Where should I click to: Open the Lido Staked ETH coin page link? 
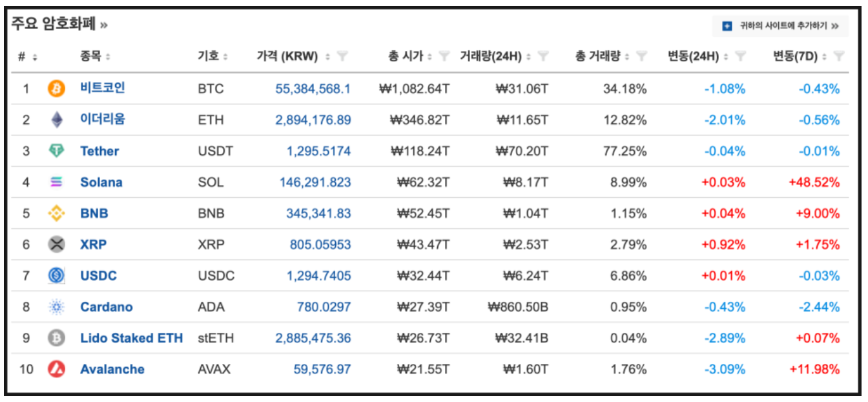tap(132, 338)
